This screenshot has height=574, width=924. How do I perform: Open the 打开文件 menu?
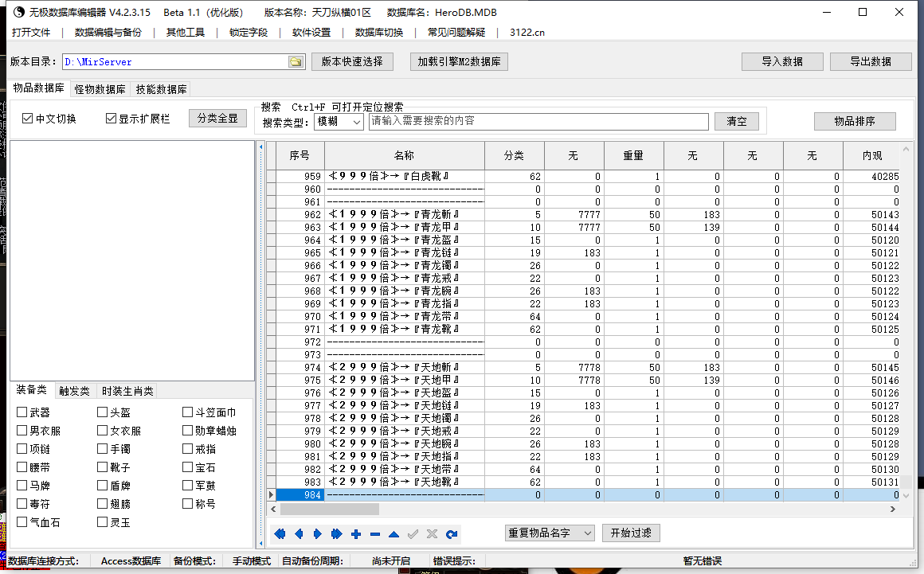[x=31, y=33]
